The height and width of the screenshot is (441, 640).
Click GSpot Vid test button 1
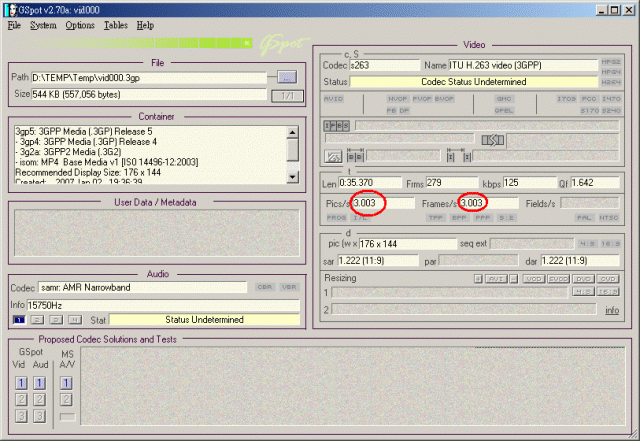pos(21,383)
